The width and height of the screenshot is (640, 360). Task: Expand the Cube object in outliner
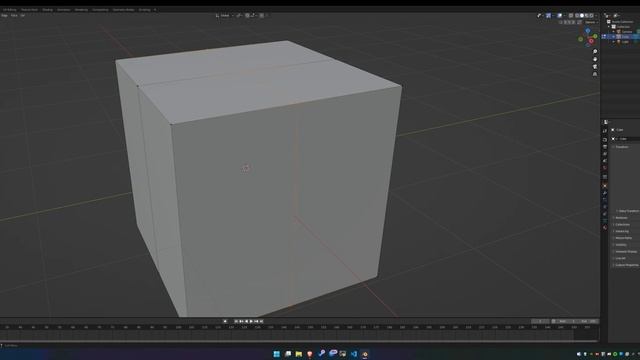coord(613,37)
